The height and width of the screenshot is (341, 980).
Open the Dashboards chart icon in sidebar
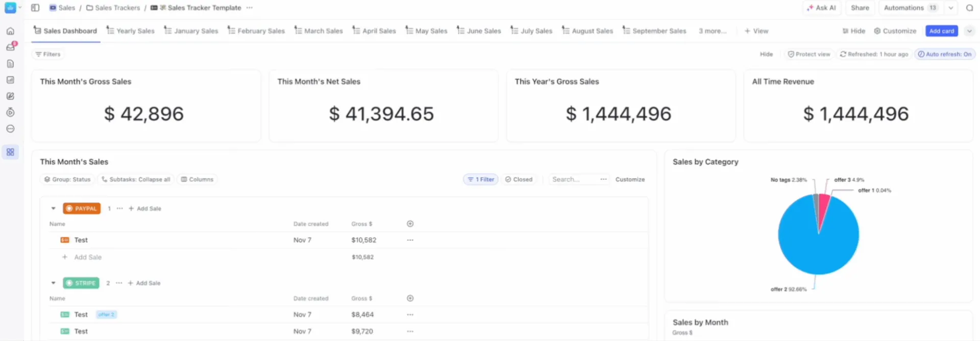(10, 80)
